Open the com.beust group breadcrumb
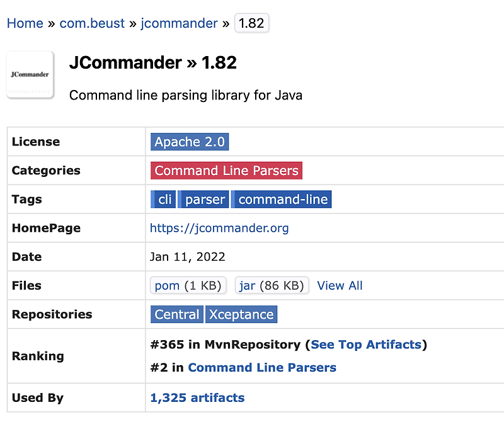The width and height of the screenshot is (504, 422). 92,23
